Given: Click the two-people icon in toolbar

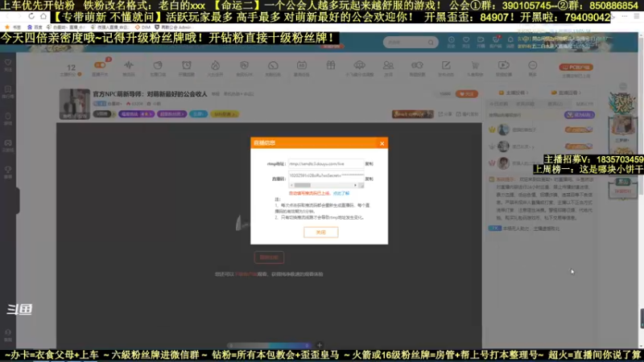Looking at the screenshot, I should [388, 65].
